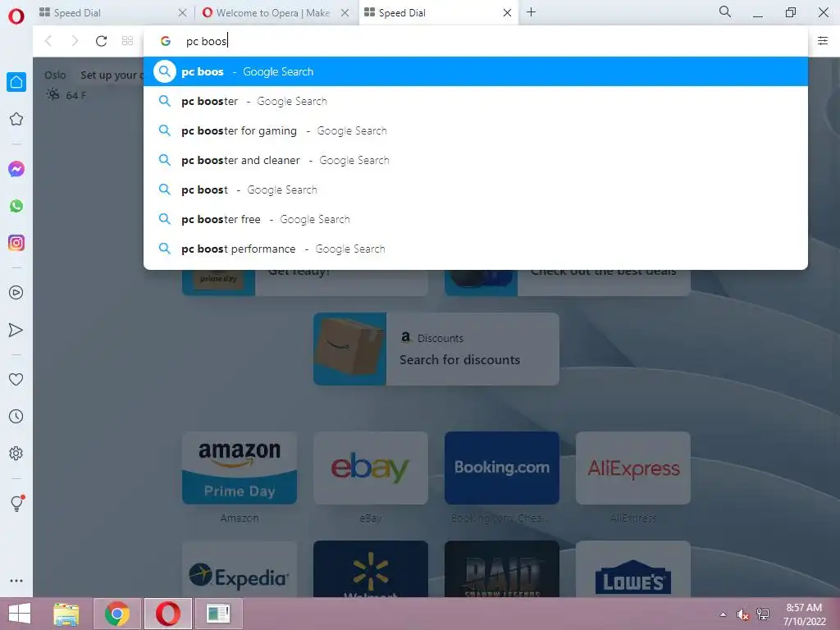Go to Speed Dial home in sidebar
This screenshot has height=630, width=840.
pos(16,82)
